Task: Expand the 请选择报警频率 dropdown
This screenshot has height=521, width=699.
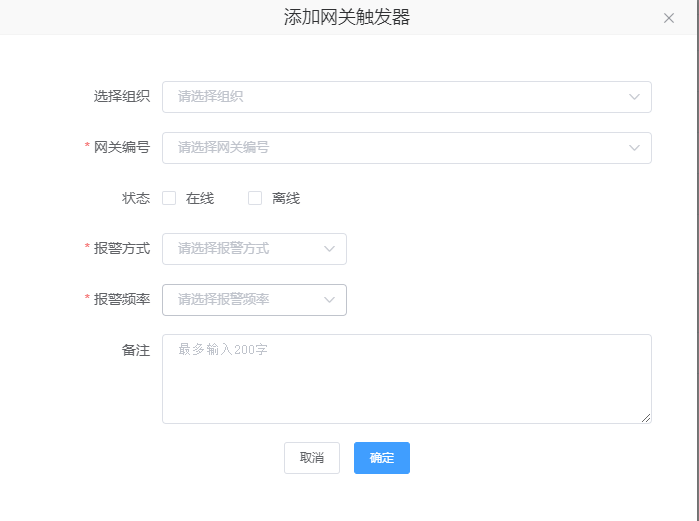Action: pyautogui.click(x=243, y=300)
